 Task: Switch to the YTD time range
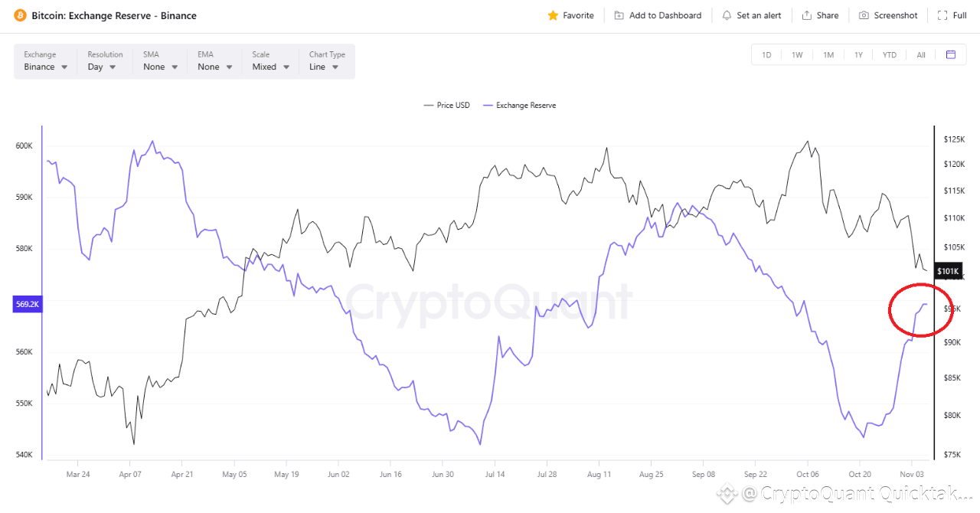coord(889,54)
